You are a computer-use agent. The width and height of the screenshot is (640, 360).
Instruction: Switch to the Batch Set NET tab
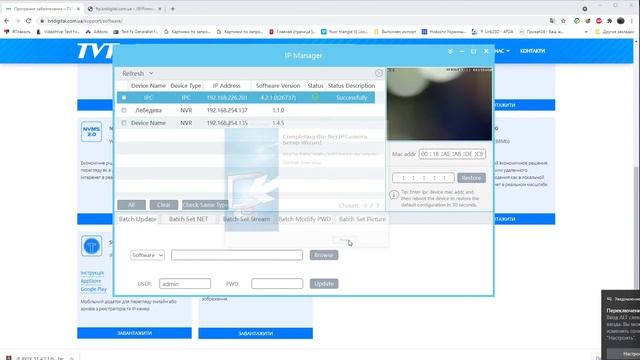(188, 219)
